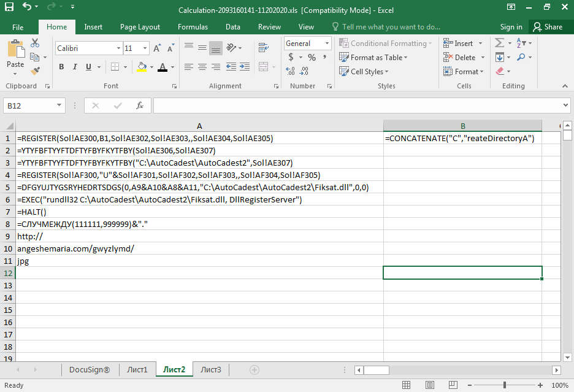Click Increase Decimal icon
This screenshot has height=392, width=574.
click(x=290, y=71)
